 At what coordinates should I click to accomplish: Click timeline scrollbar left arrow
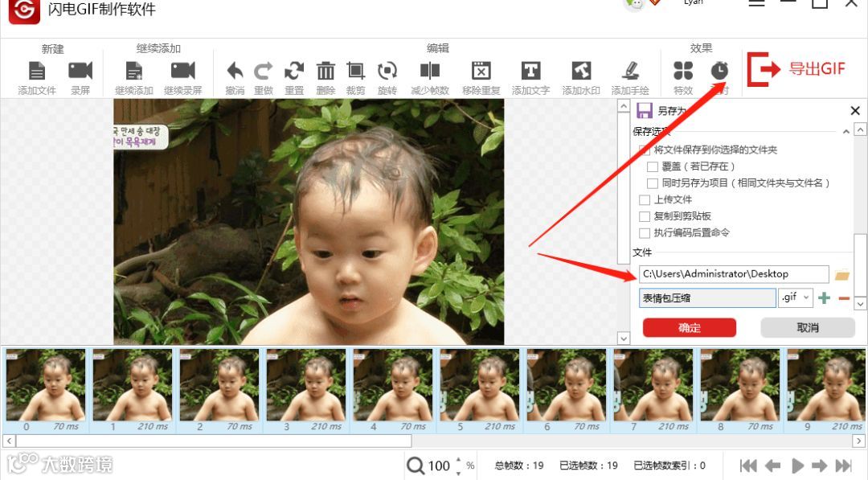point(8,441)
